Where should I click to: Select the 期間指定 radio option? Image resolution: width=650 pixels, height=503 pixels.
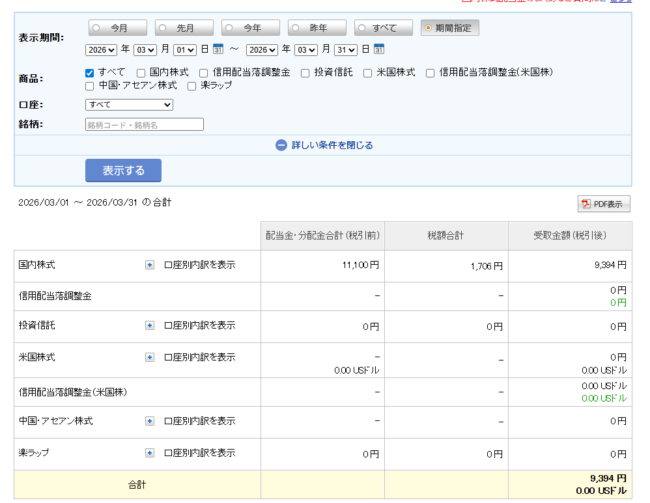click(x=428, y=28)
